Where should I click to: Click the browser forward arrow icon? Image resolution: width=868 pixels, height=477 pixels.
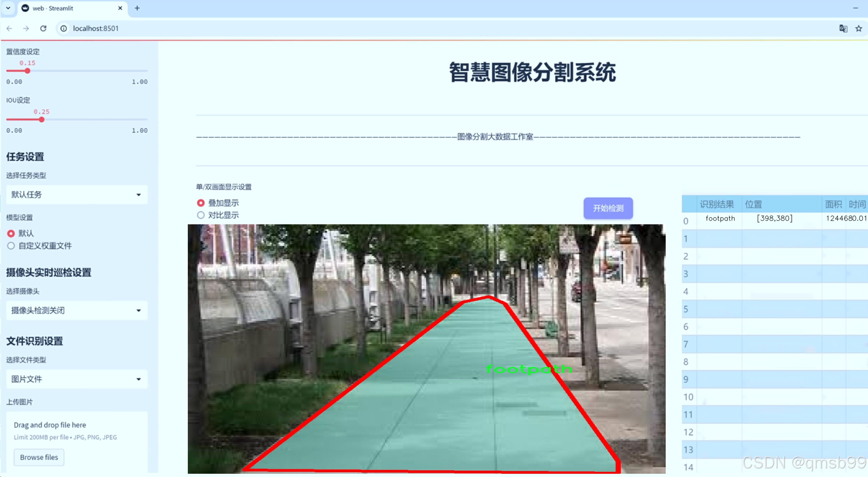coord(26,28)
